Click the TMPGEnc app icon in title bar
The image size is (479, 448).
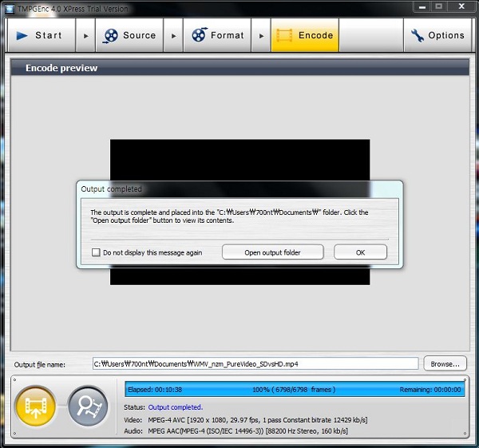coord(9,9)
